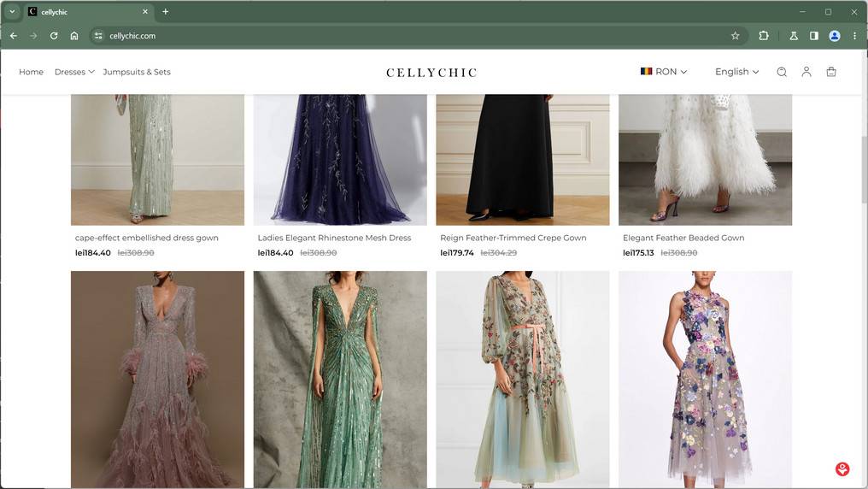
Task: Reload the page
Action: [54, 35]
